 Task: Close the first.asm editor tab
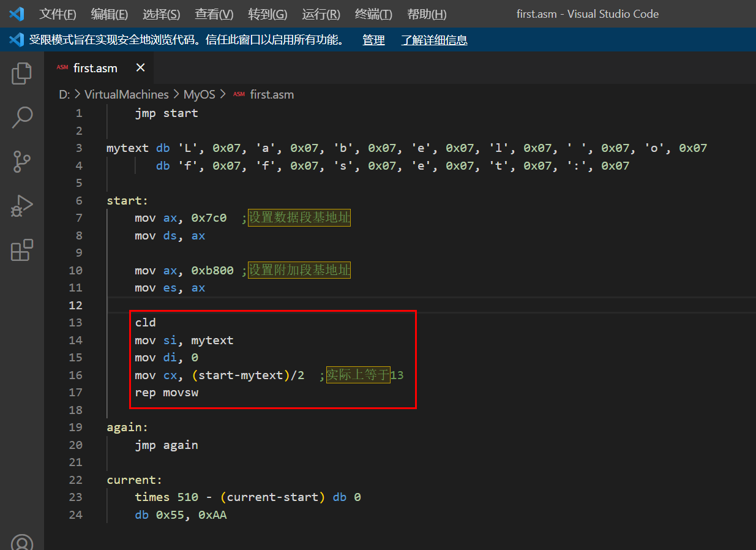pos(141,68)
